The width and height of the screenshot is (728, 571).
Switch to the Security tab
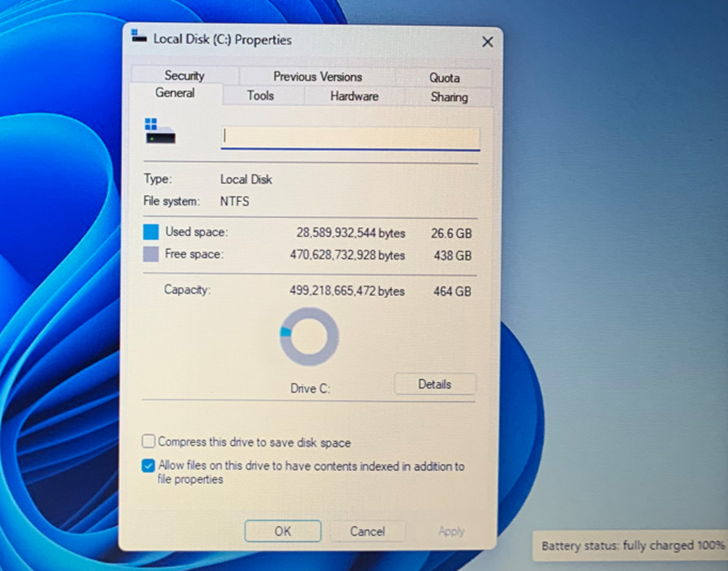coord(185,75)
